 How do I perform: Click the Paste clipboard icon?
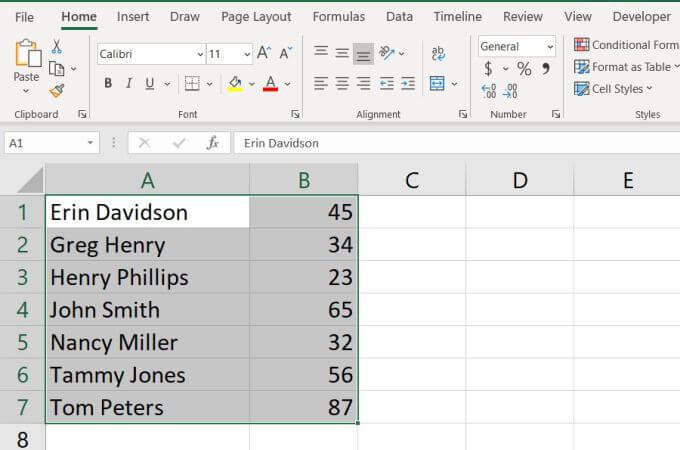tap(28, 53)
